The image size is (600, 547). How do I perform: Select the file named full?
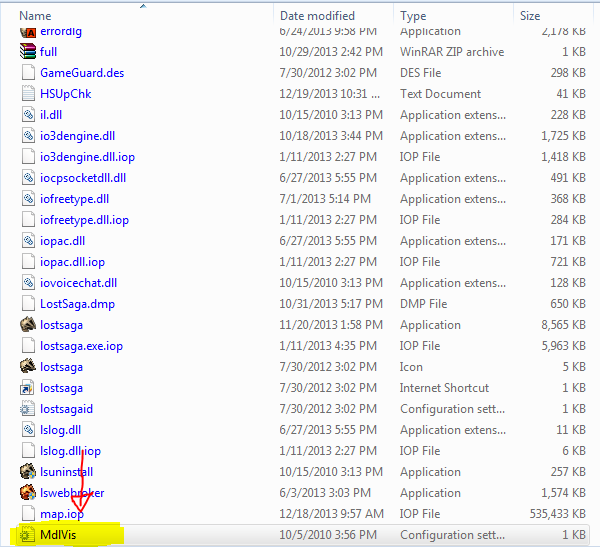coord(49,52)
